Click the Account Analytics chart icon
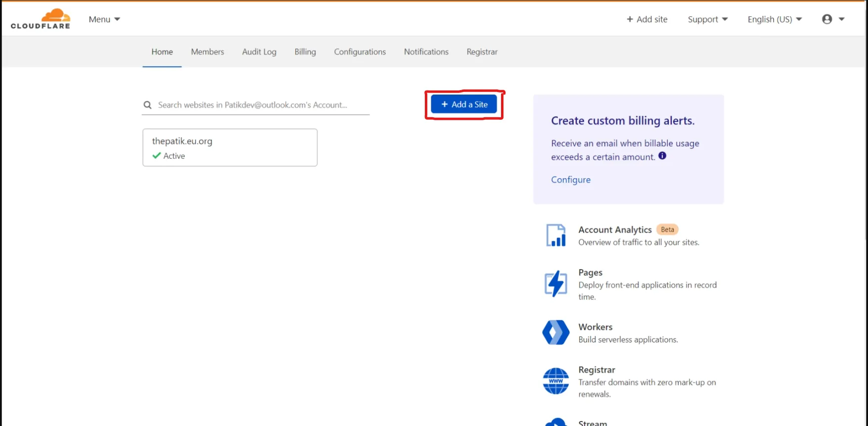The height and width of the screenshot is (426, 868). pos(556,236)
